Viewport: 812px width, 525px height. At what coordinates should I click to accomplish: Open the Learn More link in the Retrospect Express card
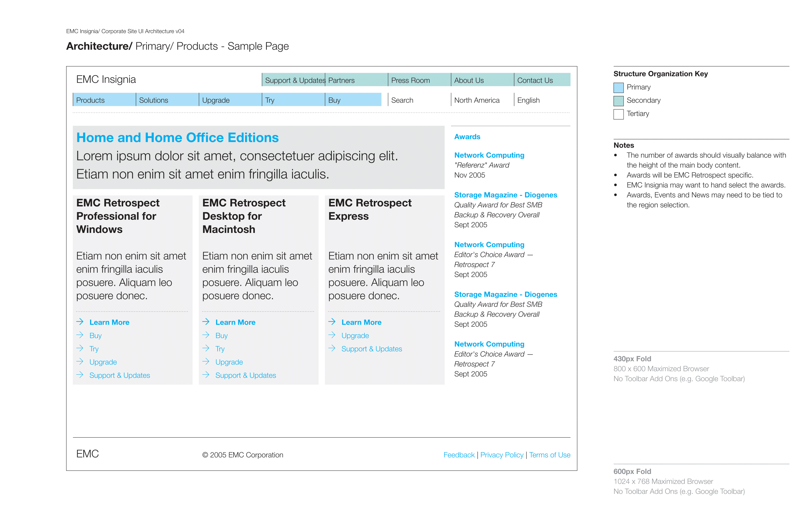pos(361,322)
